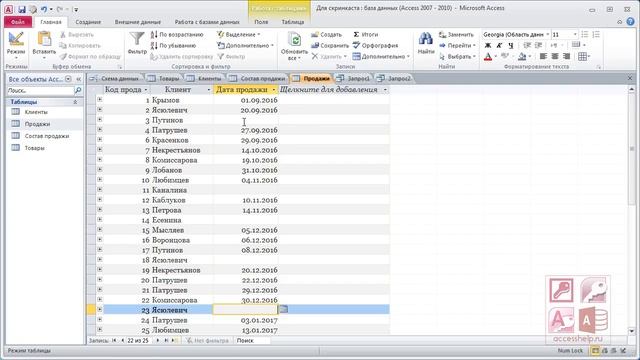Apply italic К formatting
640x360 pixels.
pyautogui.click(x=499, y=46)
